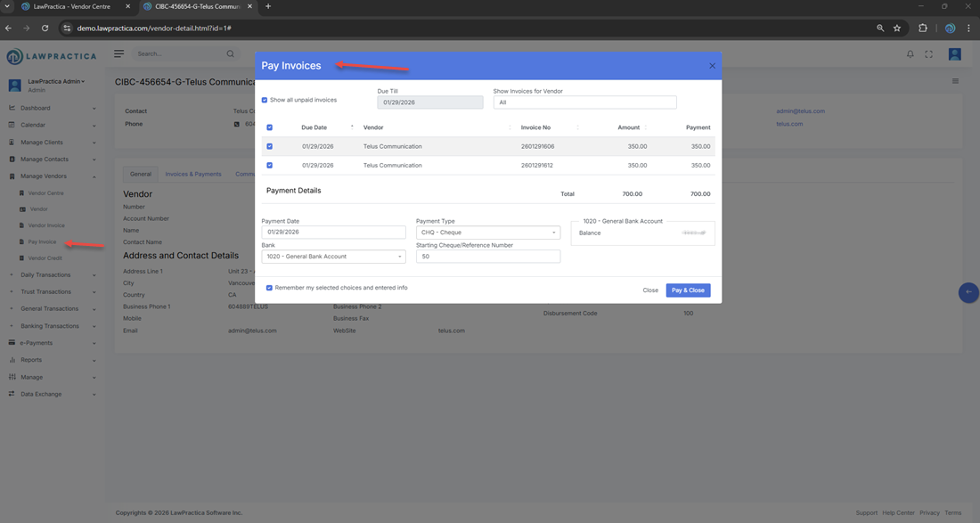Click the notification bell icon

[x=910, y=54]
